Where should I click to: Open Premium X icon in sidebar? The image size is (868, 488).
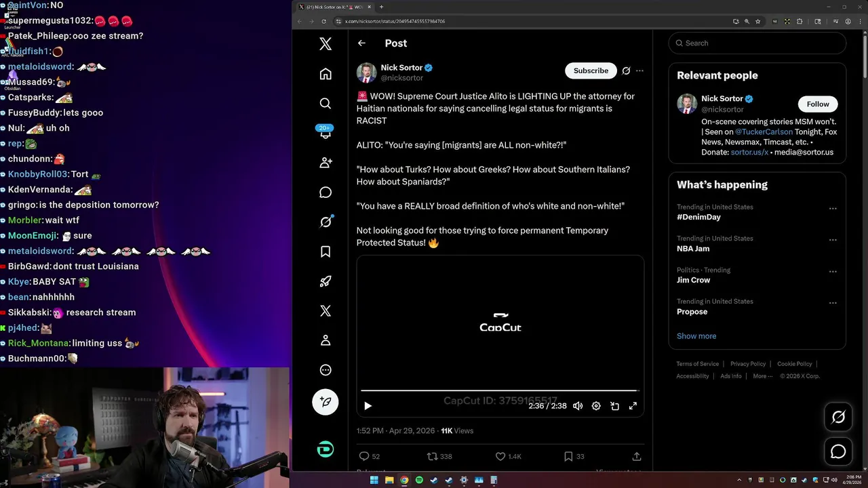pos(325,310)
